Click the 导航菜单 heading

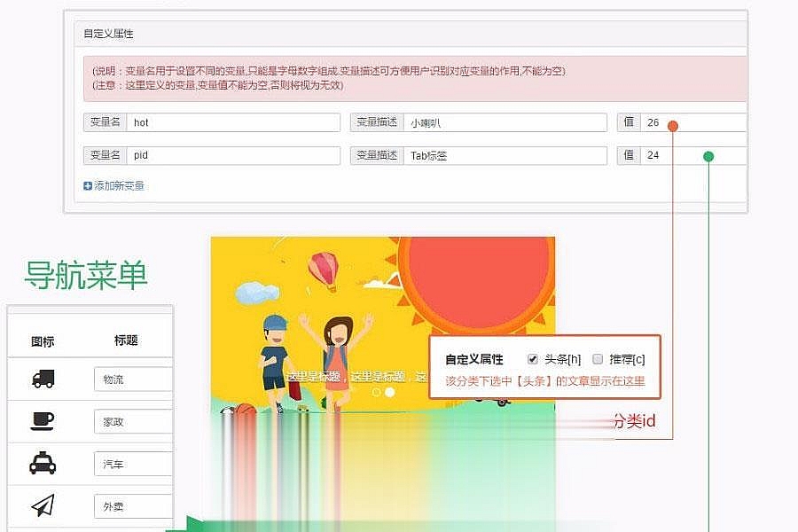[86, 275]
